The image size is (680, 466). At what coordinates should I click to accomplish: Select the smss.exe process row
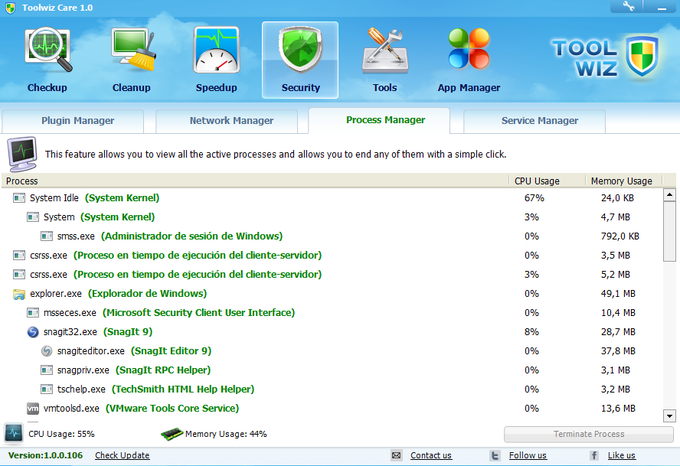point(332,236)
